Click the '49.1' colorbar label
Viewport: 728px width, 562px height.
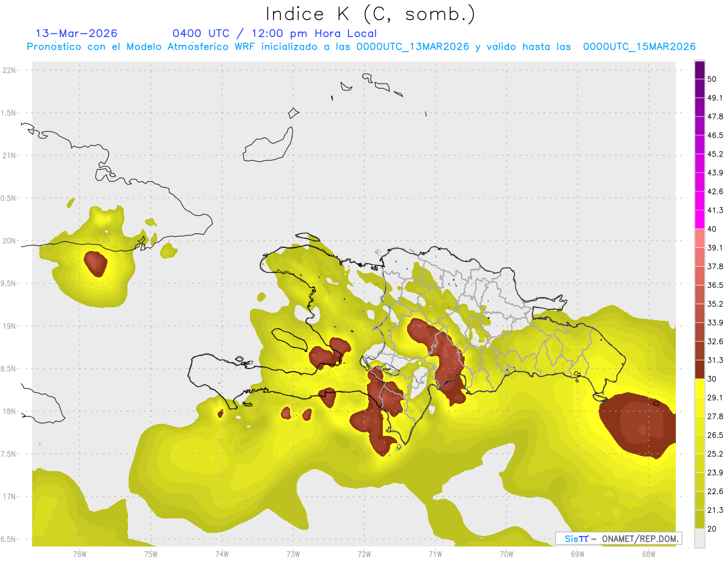click(715, 98)
